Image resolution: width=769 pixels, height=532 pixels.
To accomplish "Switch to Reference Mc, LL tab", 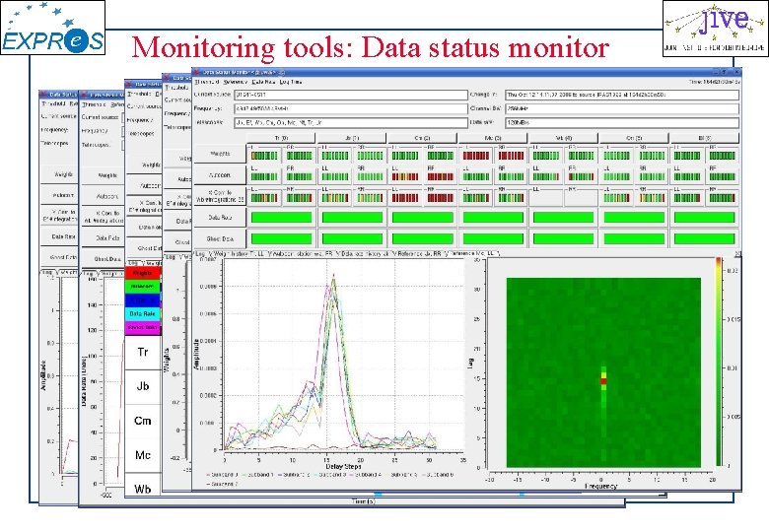I will click(x=473, y=254).
